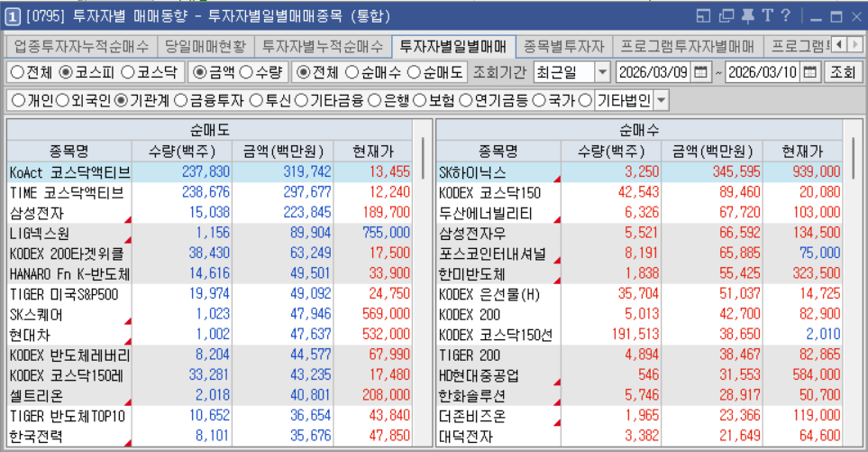The image size is (868, 452).
Task: Click the end date field 2026/03/10
Action: coord(763,72)
